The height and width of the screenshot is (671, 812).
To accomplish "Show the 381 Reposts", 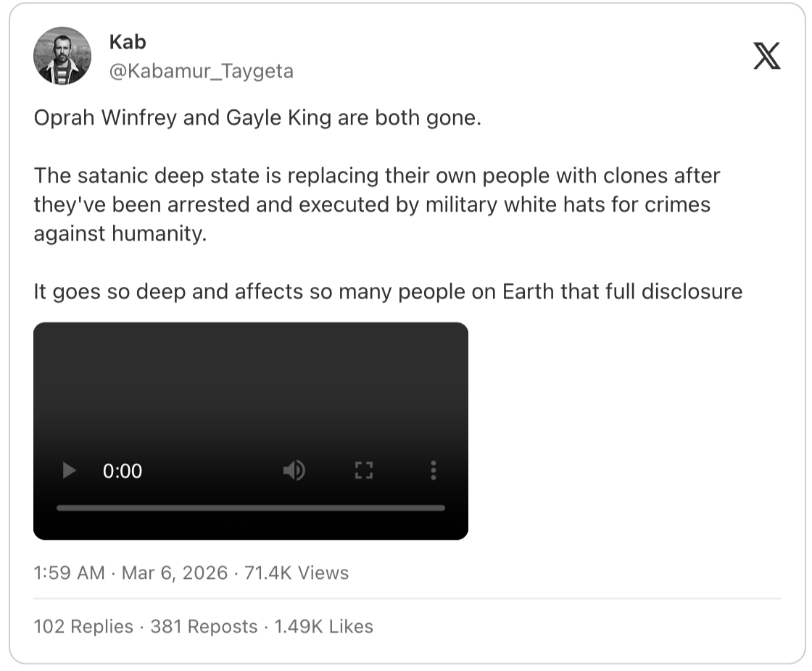I will tap(204, 626).
